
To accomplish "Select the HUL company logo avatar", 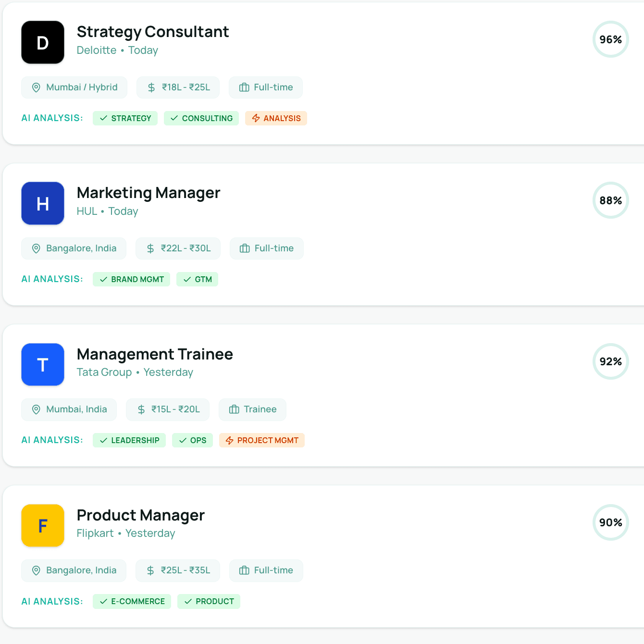I will 42,203.
